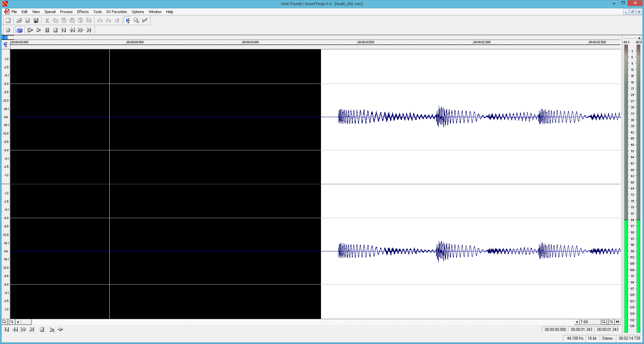Fast forward in the transport toolbar

(80, 30)
